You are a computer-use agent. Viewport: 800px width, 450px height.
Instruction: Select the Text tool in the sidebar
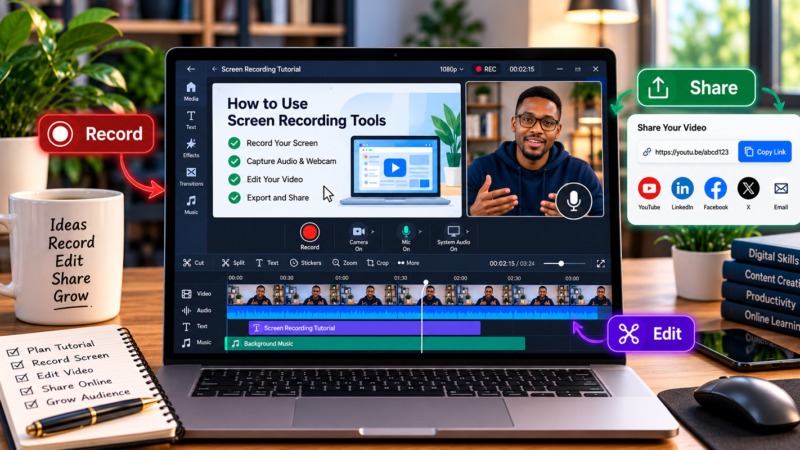(191, 120)
